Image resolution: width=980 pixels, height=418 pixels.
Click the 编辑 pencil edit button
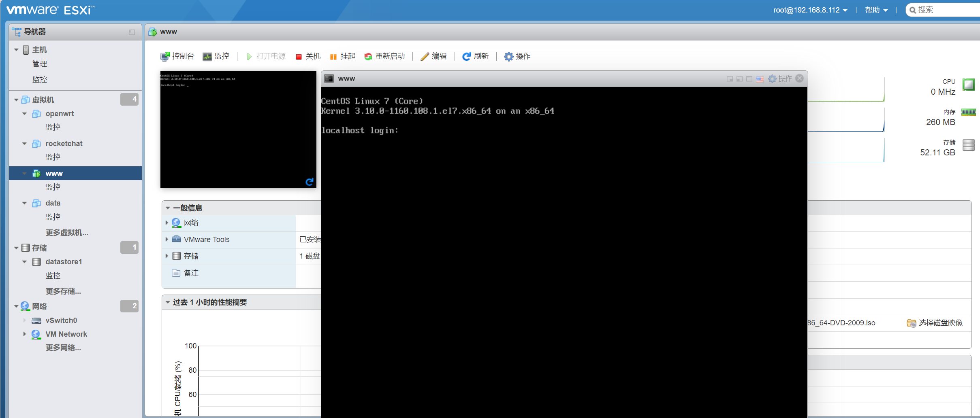[x=433, y=56]
